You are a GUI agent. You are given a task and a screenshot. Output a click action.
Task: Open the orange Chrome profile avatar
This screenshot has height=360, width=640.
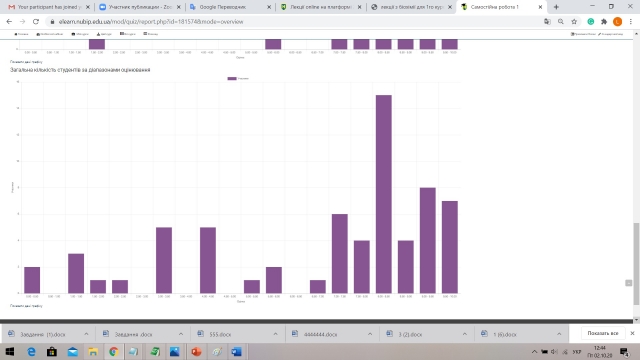(x=618, y=22)
